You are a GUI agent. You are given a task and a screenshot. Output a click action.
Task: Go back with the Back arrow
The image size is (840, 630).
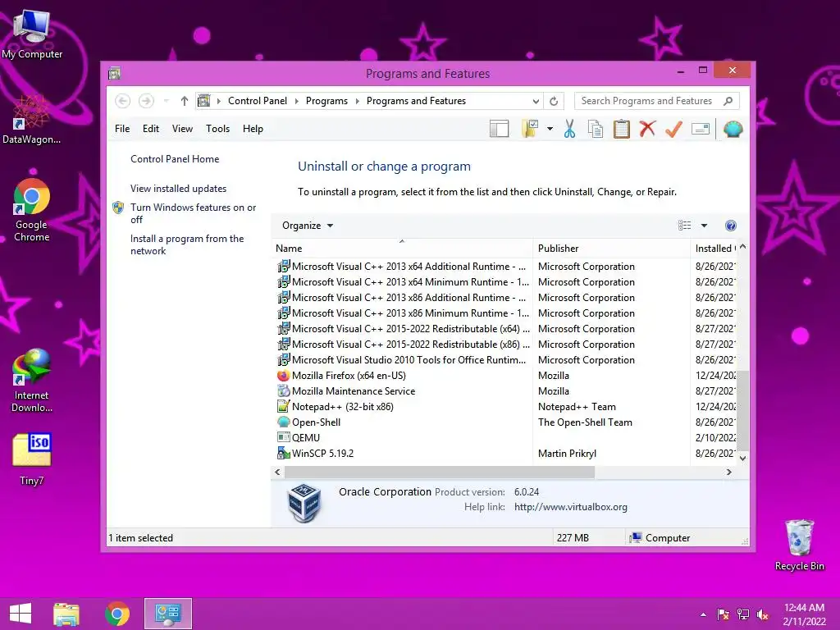tap(123, 101)
